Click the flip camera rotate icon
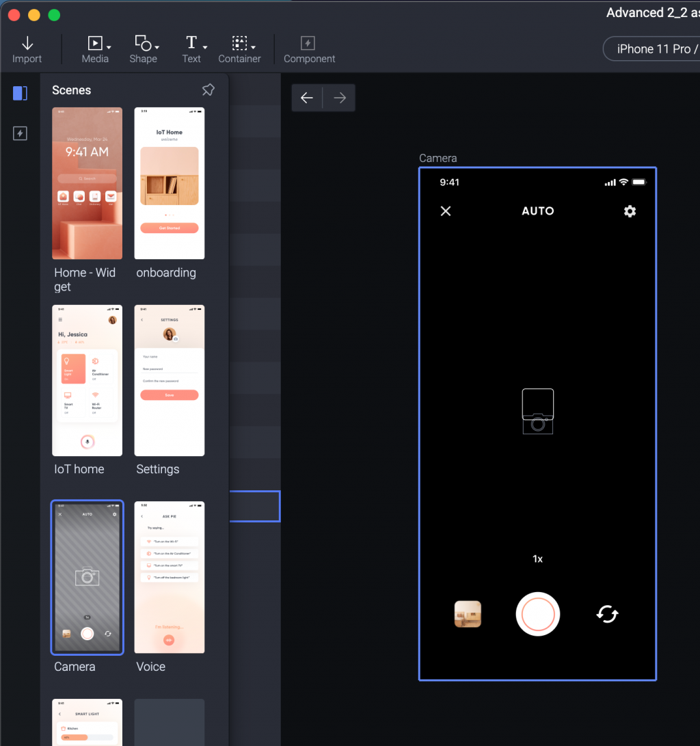This screenshot has height=746, width=700. point(607,614)
